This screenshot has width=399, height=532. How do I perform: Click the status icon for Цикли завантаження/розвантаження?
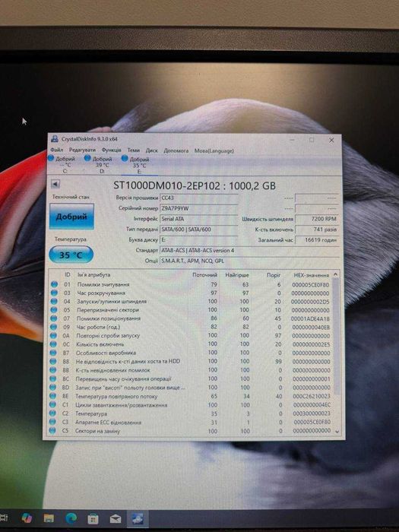(x=52, y=405)
